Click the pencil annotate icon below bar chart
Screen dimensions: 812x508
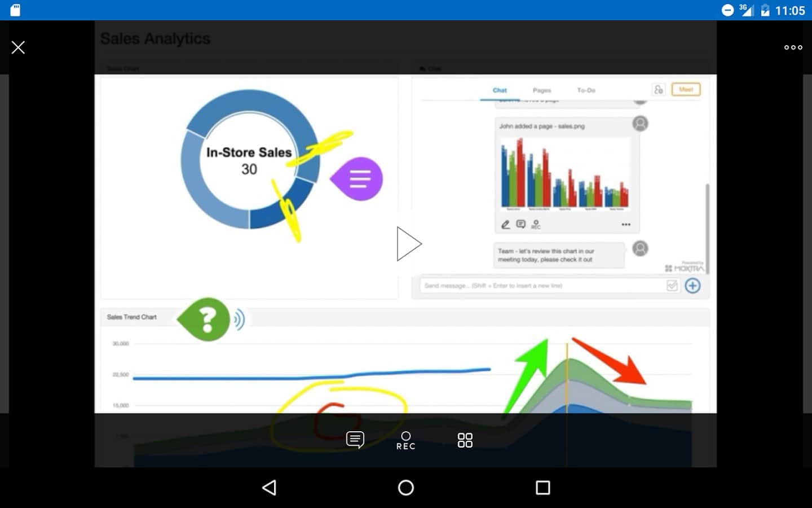click(x=506, y=225)
